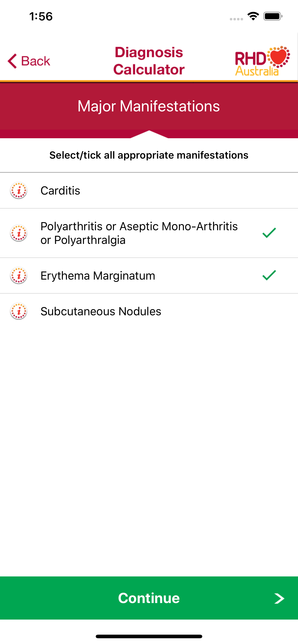The height and width of the screenshot is (644, 298).
Task: Tap the Erythema Marginatum label
Action: click(98, 276)
